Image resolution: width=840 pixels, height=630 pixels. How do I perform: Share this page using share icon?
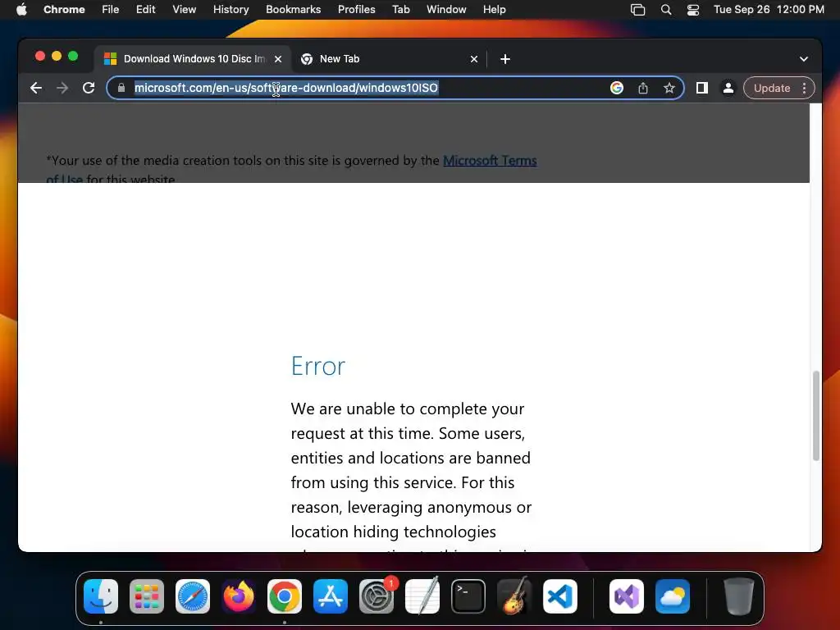(643, 88)
